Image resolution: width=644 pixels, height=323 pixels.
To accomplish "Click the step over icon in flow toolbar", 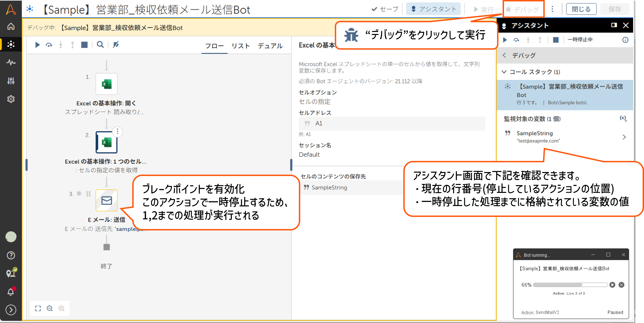I will tap(49, 45).
